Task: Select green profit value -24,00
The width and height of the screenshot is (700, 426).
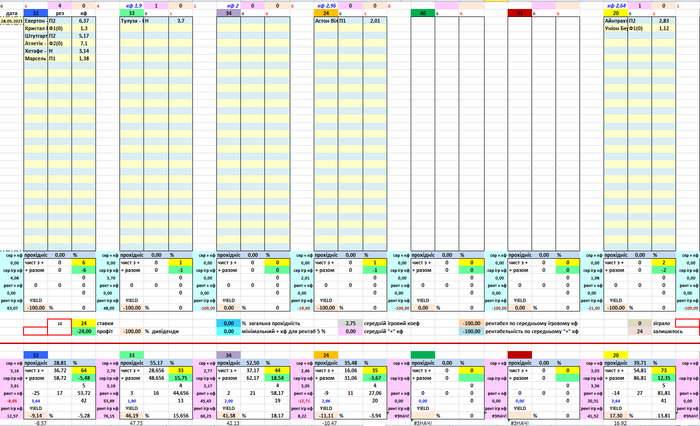Action: point(83,331)
